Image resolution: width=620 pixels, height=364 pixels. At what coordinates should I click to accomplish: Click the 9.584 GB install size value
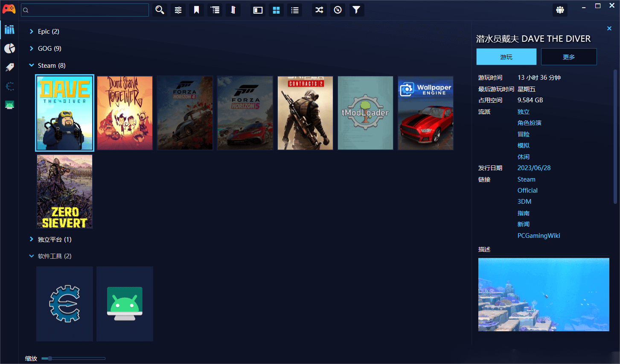point(530,100)
